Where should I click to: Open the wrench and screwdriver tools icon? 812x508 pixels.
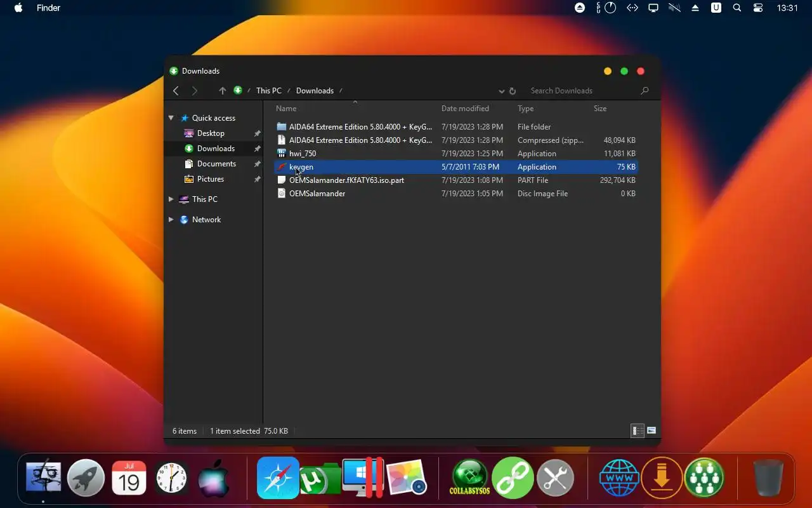pyautogui.click(x=555, y=478)
